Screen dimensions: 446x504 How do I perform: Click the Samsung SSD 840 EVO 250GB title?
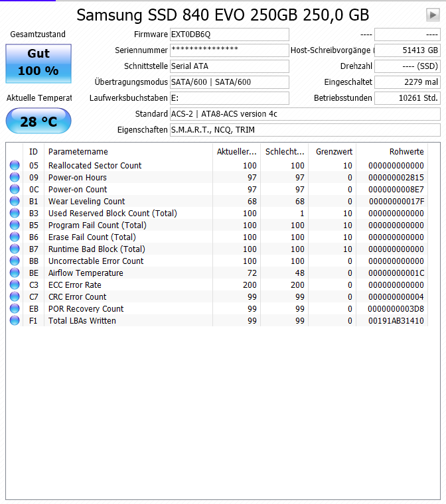(223, 15)
